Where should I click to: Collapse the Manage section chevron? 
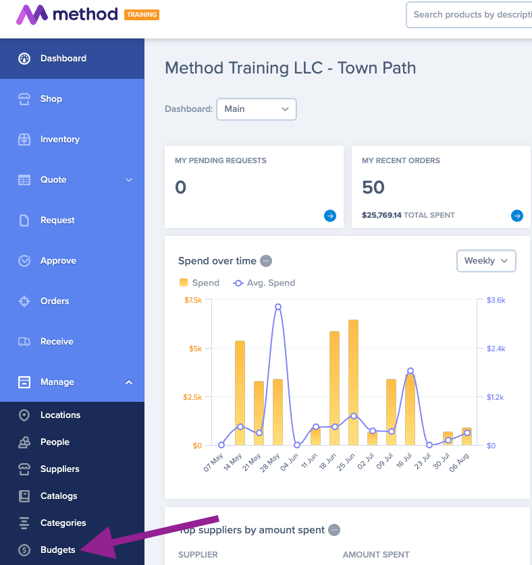pyautogui.click(x=129, y=382)
